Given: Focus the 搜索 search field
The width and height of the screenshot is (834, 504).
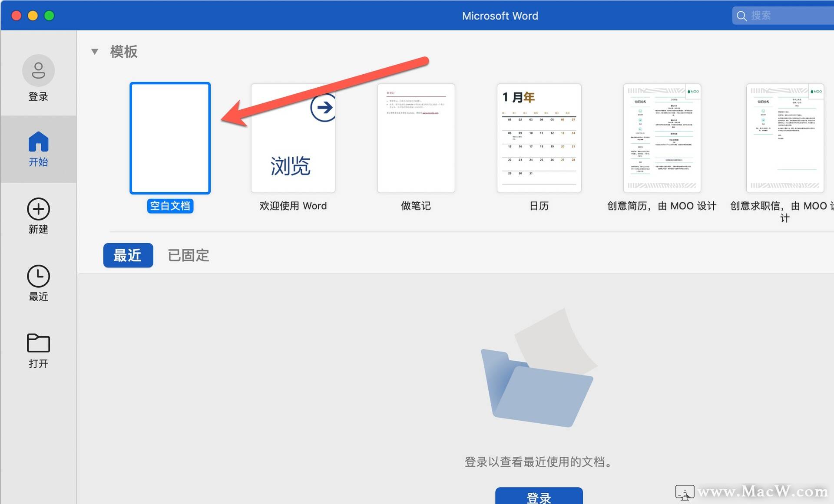Looking at the screenshot, I should click(783, 16).
